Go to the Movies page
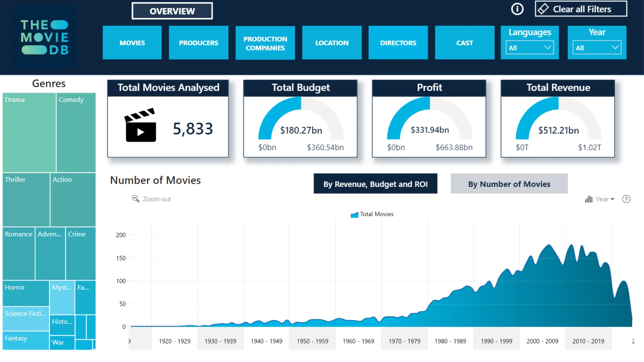 click(132, 43)
